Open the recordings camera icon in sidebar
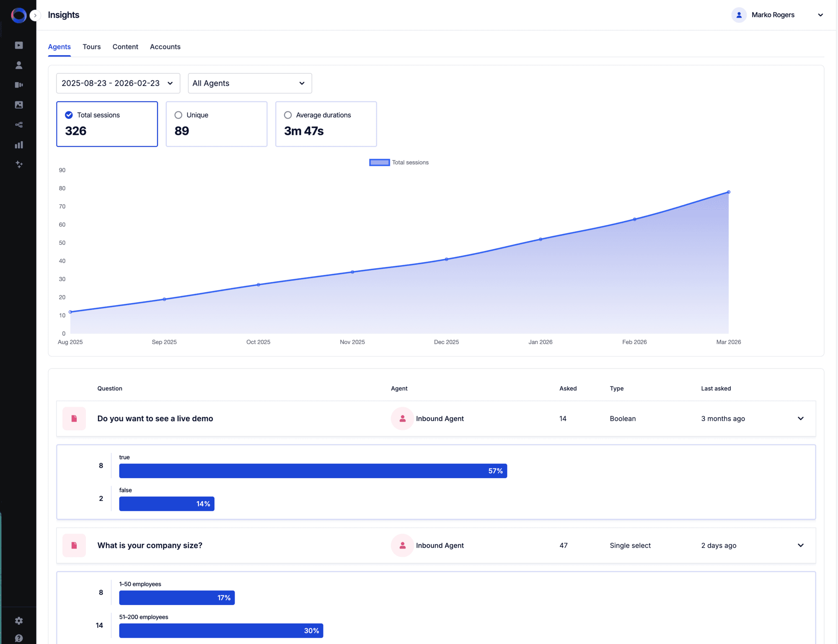Image resolution: width=838 pixels, height=644 pixels. tap(19, 85)
